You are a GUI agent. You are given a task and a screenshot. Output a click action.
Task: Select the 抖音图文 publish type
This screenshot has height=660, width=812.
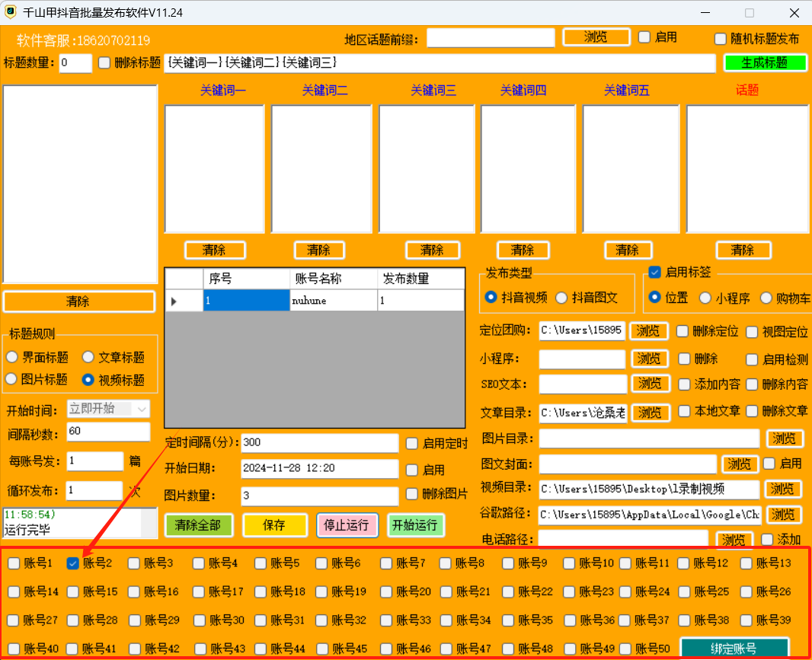[562, 298]
